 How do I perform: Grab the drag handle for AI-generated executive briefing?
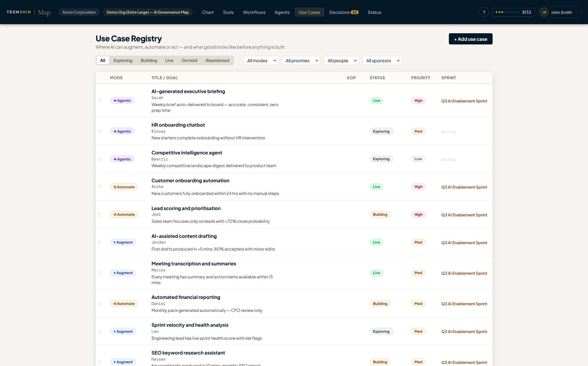[100, 101]
